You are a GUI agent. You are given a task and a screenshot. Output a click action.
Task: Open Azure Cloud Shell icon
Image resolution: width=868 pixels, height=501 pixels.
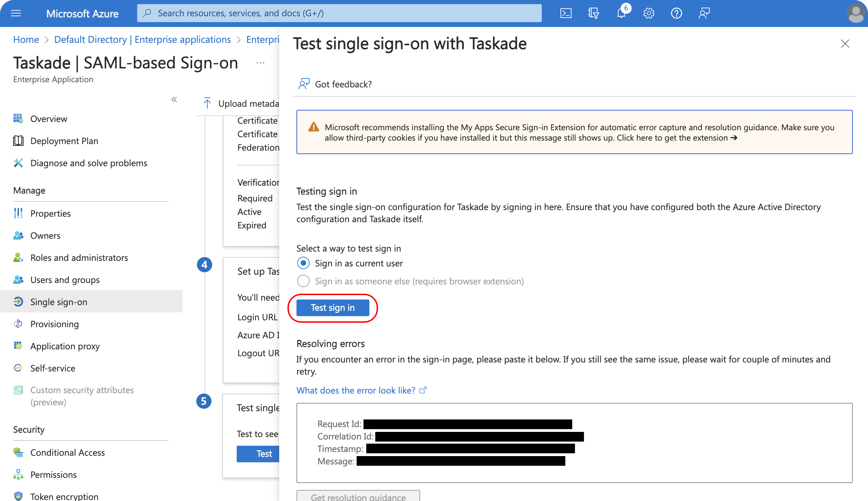click(x=566, y=13)
